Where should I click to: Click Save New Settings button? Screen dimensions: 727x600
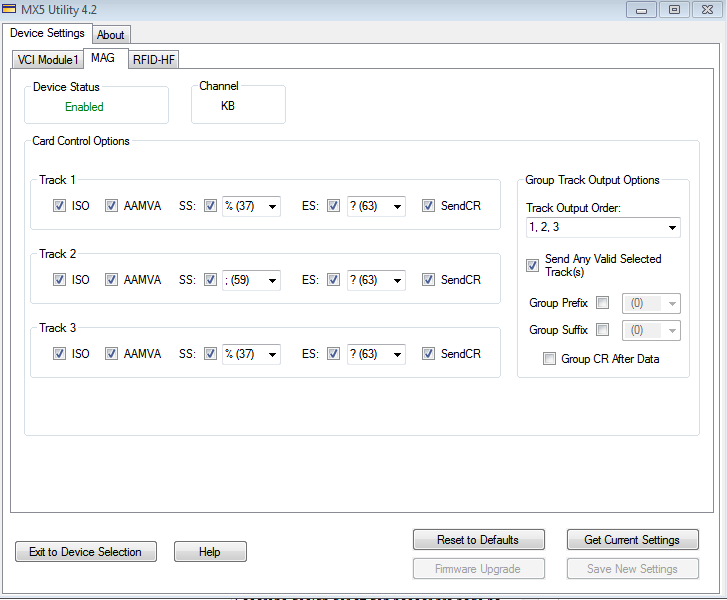click(632, 568)
